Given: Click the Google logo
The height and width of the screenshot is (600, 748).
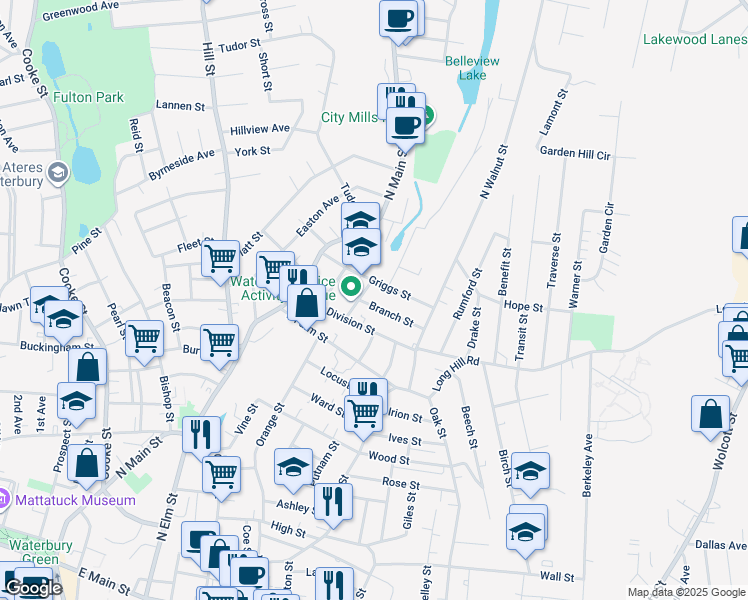Looking at the screenshot, I should (x=33, y=588).
